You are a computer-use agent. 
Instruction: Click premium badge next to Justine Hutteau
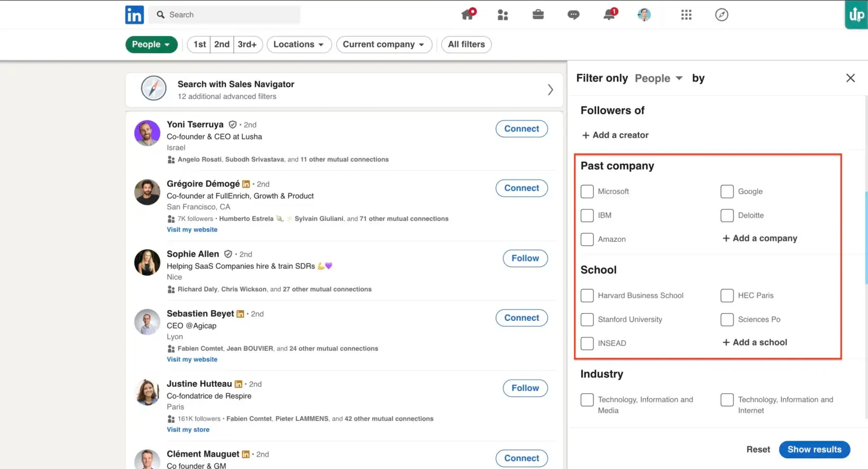[238, 384]
